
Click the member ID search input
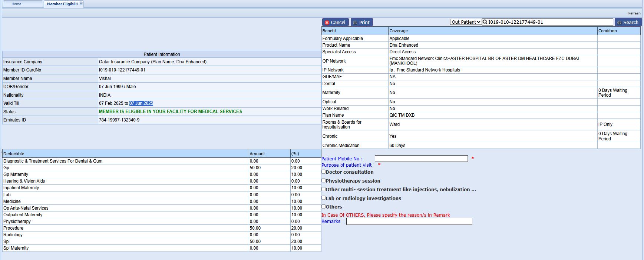click(549, 22)
